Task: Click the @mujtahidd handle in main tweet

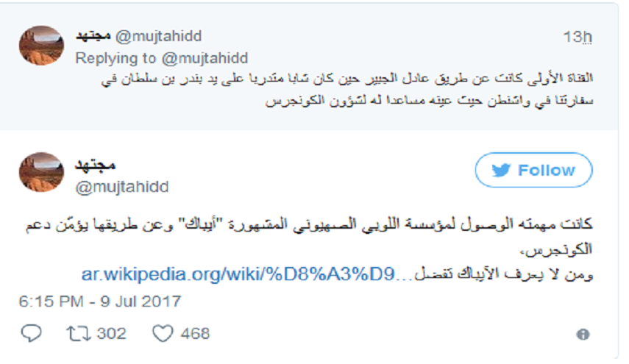Action: pyautogui.click(x=122, y=188)
